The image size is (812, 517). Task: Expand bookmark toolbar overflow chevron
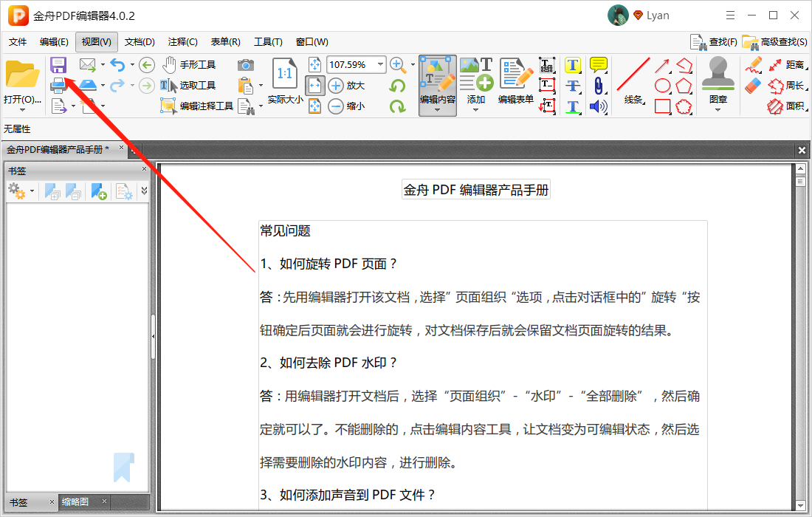click(x=144, y=191)
